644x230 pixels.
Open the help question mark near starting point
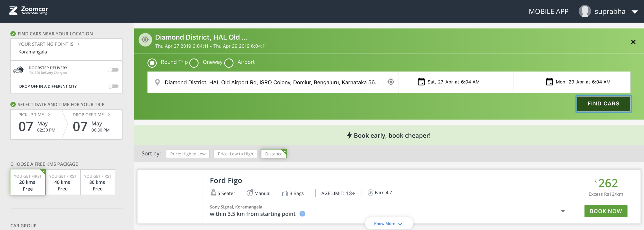click(x=302, y=214)
